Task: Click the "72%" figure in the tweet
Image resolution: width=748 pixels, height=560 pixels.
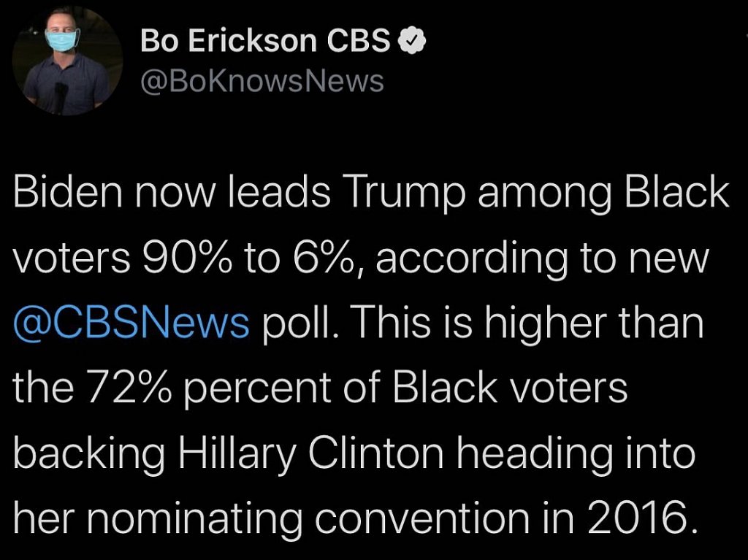Action: tap(128, 386)
